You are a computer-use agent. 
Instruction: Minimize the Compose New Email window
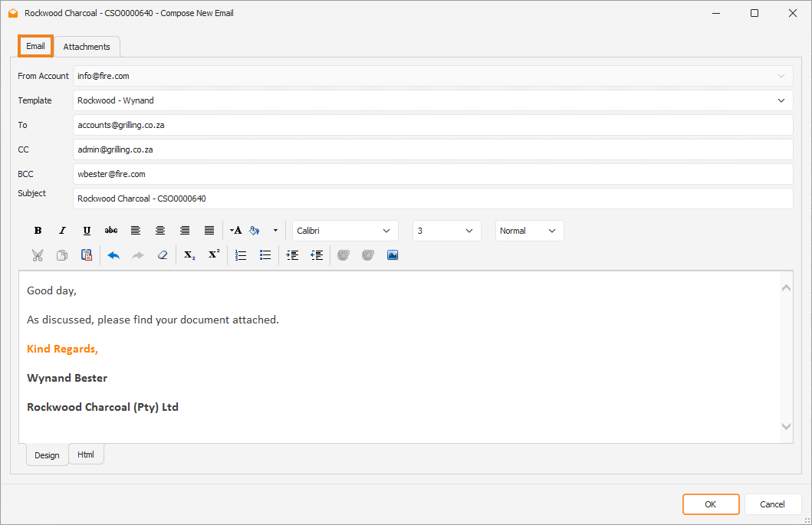coord(716,13)
